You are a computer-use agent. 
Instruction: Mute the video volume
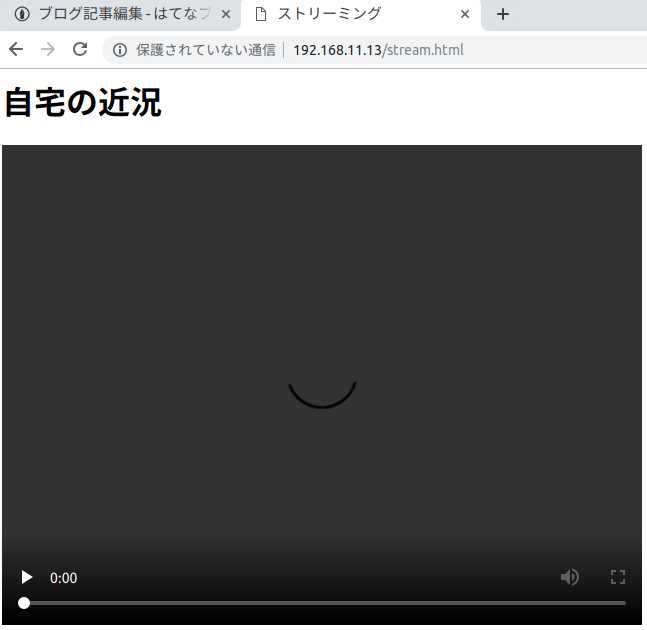(x=570, y=577)
